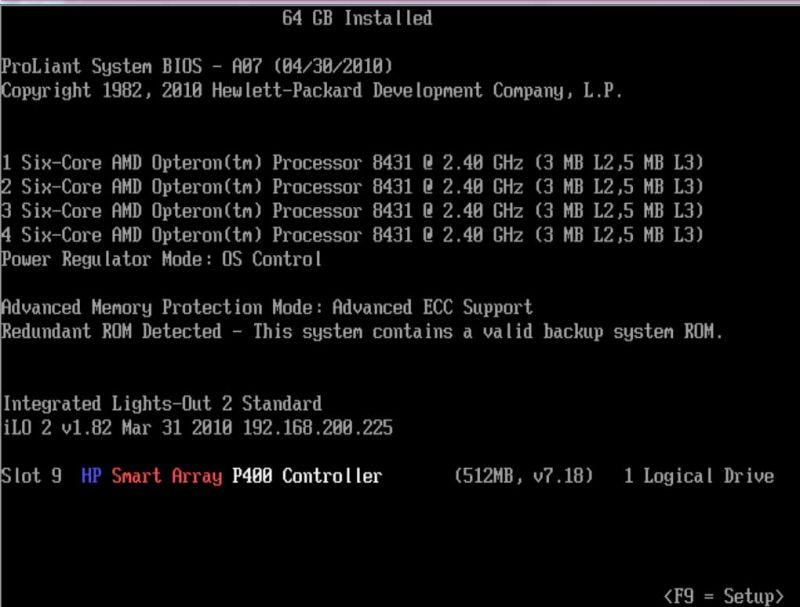
Task: Click the iLO 2 v1.82 version text
Action: point(57,427)
